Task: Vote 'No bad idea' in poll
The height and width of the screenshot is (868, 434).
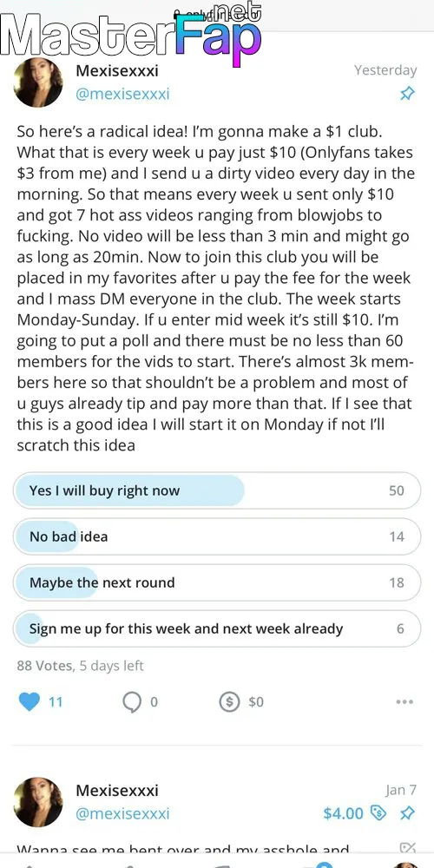Action: point(217,536)
